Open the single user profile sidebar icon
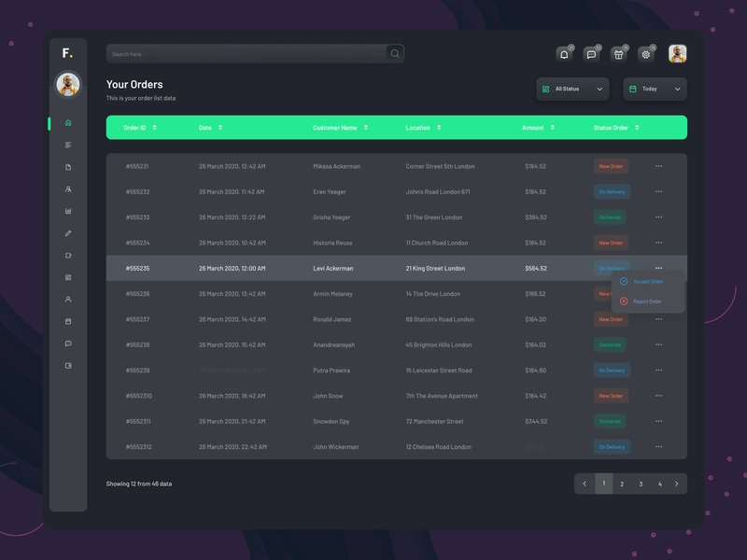 pos(68,300)
